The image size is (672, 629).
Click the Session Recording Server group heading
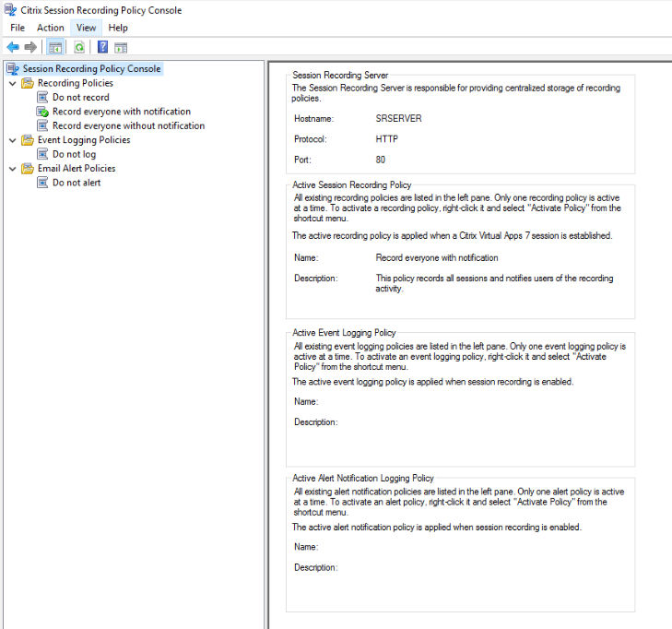click(x=340, y=75)
